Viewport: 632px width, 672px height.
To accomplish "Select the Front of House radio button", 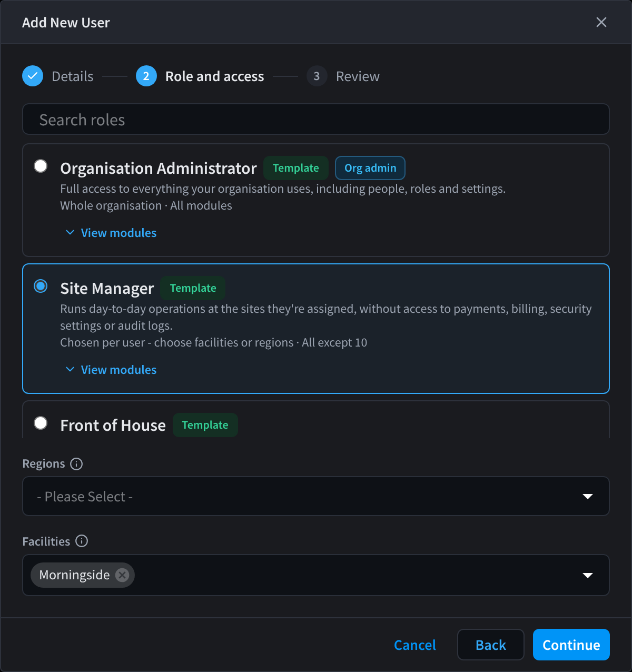I will tap(41, 423).
